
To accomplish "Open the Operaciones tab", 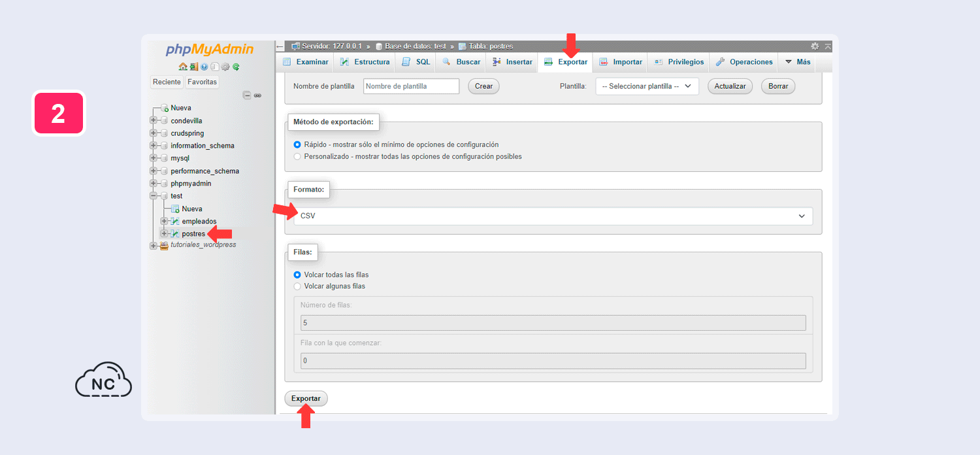I will click(x=744, y=62).
